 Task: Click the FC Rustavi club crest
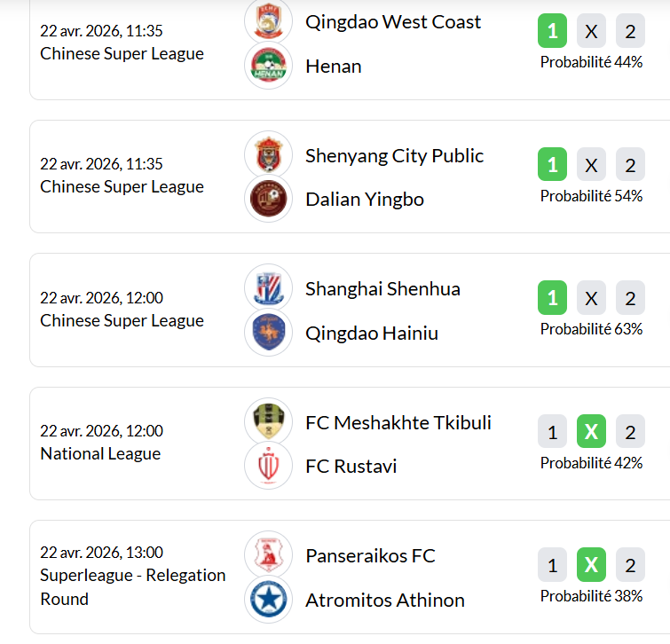(268, 466)
